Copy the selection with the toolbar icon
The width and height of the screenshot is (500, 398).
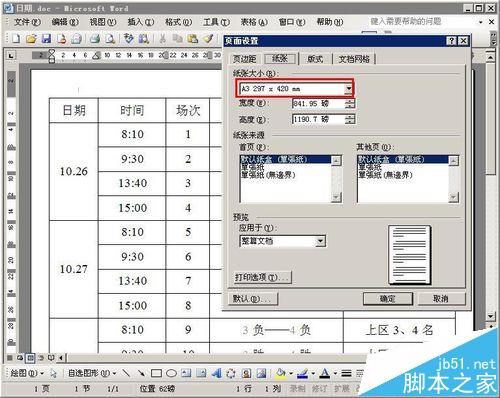pos(177,39)
